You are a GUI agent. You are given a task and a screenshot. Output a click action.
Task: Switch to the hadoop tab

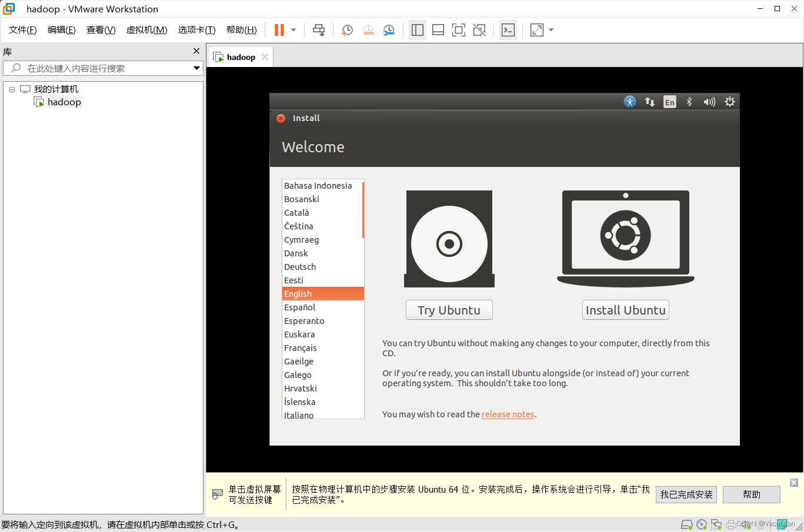pyautogui.click(x=240, y=56)
